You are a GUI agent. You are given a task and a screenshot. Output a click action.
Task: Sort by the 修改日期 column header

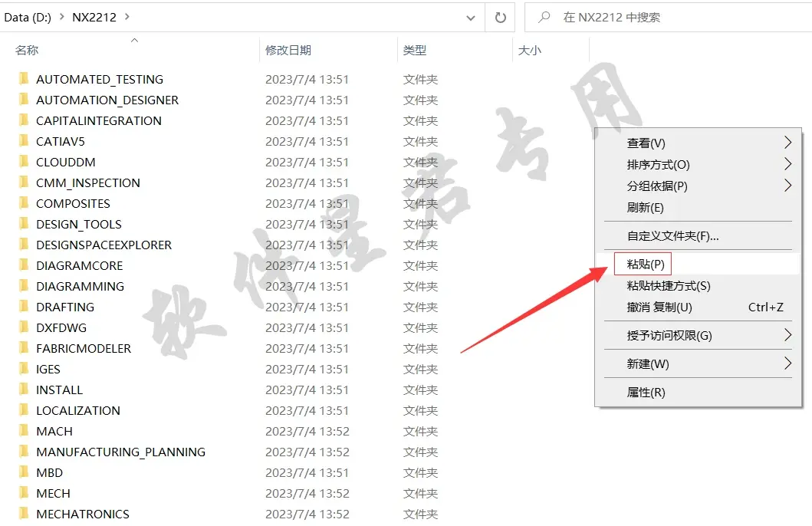click(x=288, y=50)
